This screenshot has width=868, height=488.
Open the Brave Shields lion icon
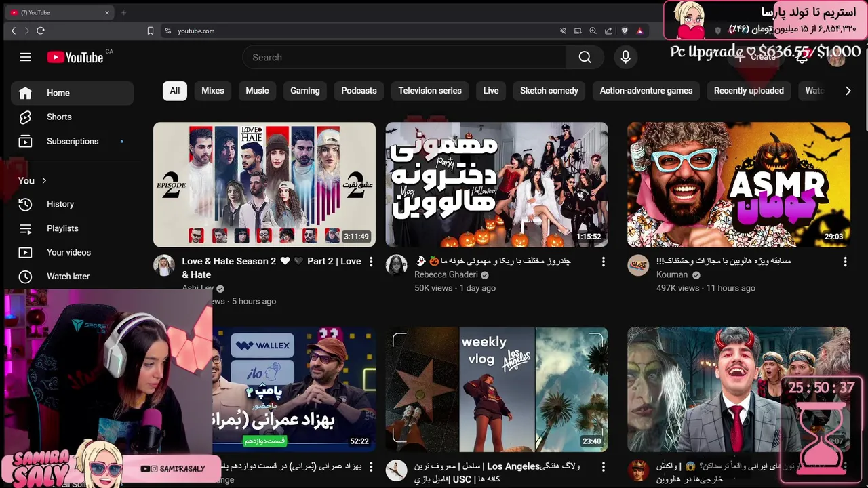(x=625, y=30)
